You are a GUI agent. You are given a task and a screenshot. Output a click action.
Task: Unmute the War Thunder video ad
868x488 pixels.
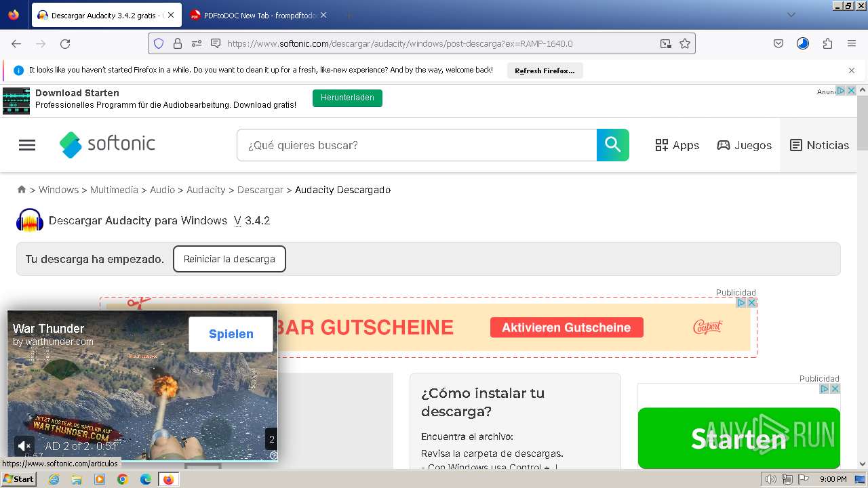(24, 445)
